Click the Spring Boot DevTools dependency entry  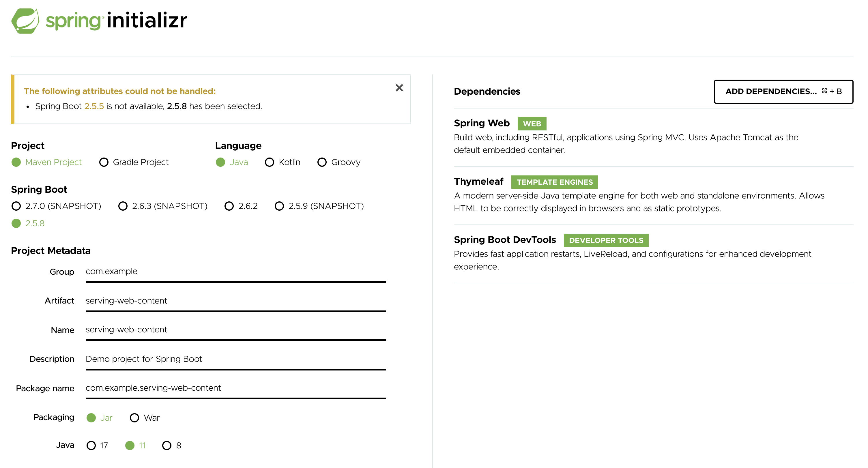(x=654, y=253)
